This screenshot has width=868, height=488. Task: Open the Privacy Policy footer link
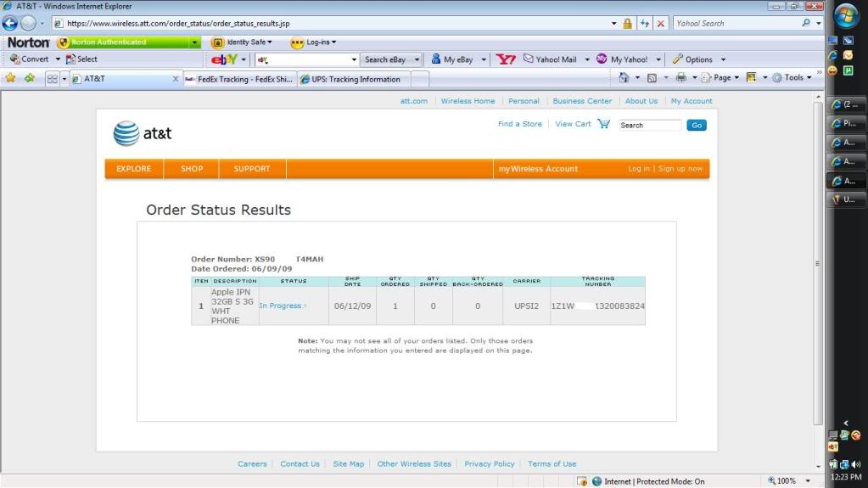[490, 463]
